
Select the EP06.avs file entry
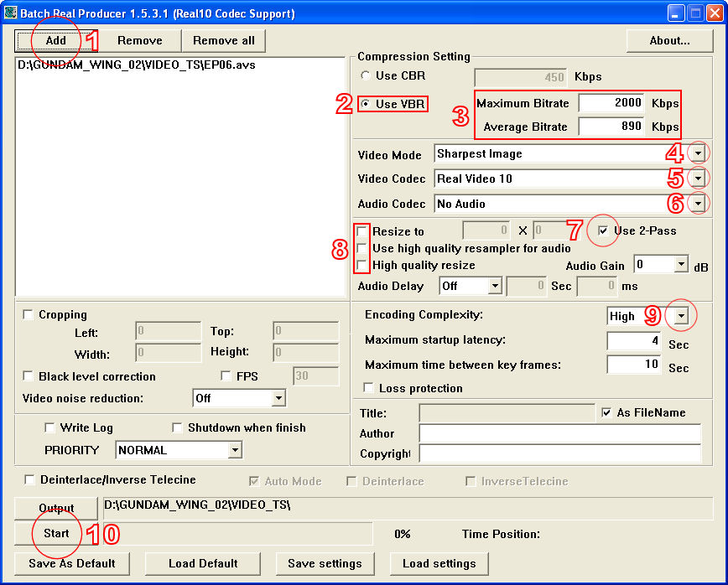click(x=137, y=65)
